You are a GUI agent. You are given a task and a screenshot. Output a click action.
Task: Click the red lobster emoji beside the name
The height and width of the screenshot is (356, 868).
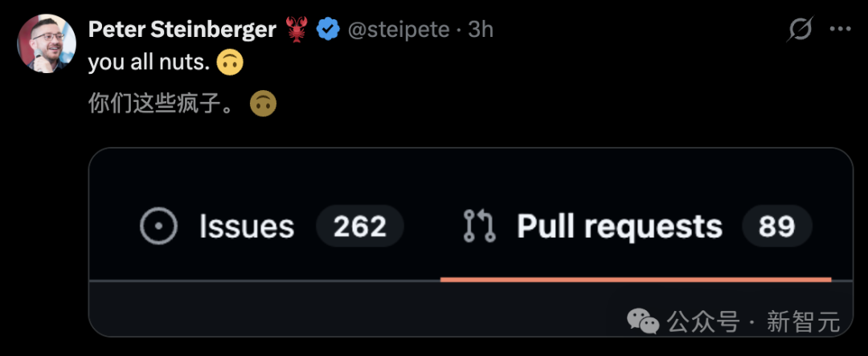coord(297,30)
